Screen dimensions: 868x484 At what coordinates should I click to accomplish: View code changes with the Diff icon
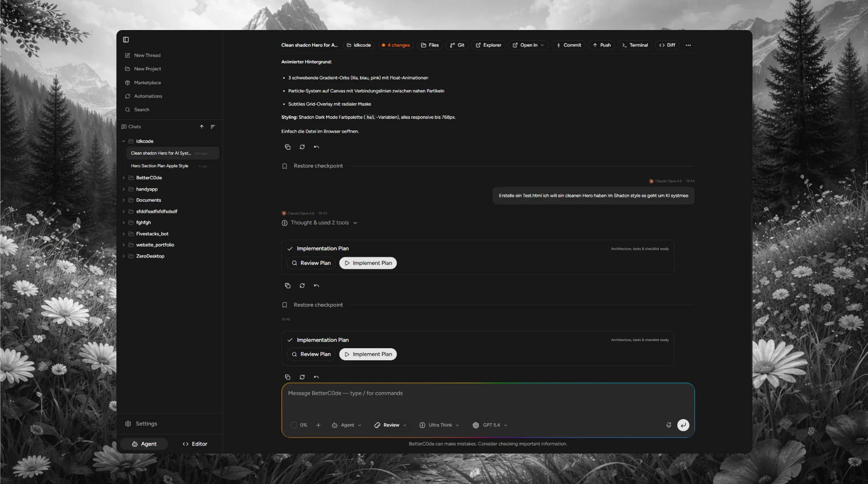[667, 45]
